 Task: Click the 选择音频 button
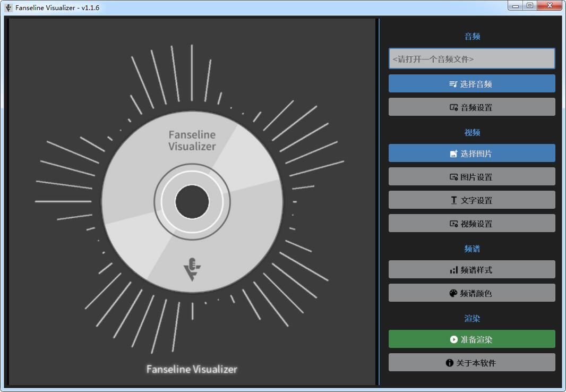click(472, 84)
